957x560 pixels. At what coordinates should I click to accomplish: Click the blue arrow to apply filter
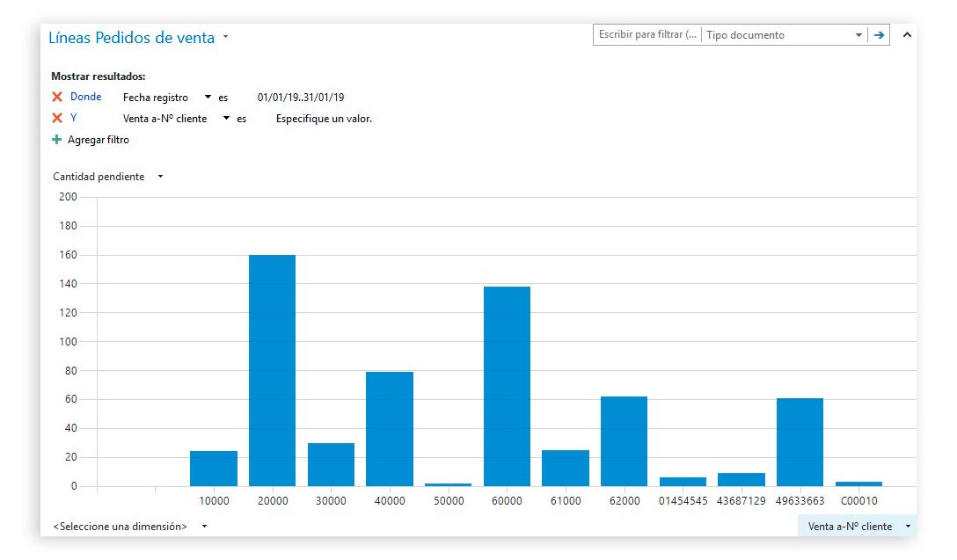[x=879, y=35]
